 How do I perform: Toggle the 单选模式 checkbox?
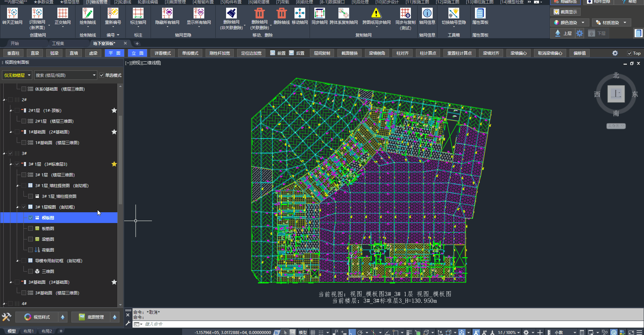coord(102,75)
